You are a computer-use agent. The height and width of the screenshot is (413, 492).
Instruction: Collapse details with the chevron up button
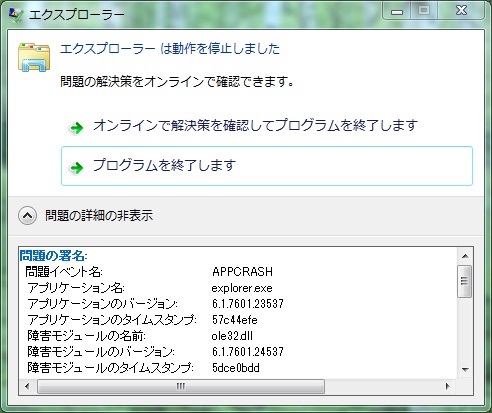(x=27, y=216)
